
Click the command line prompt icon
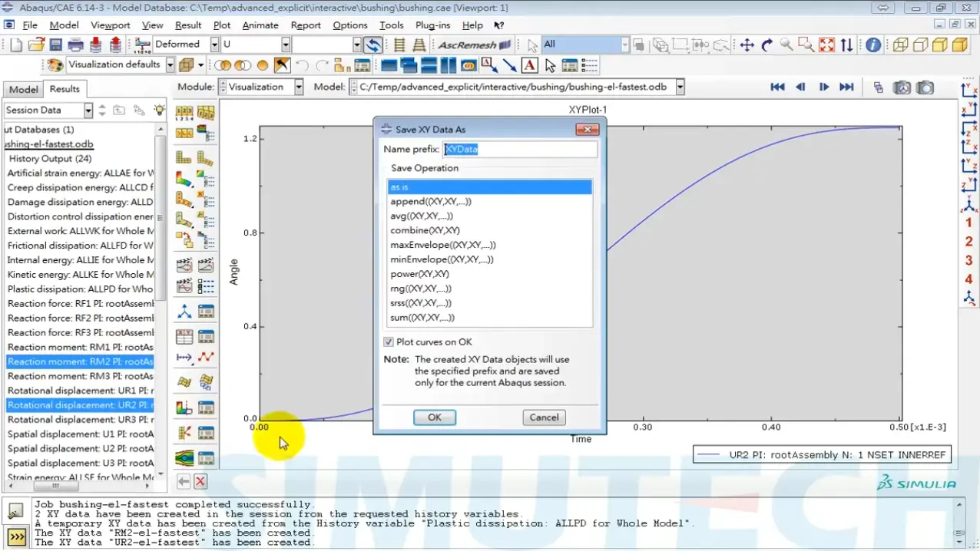click(x=16, y=536)
